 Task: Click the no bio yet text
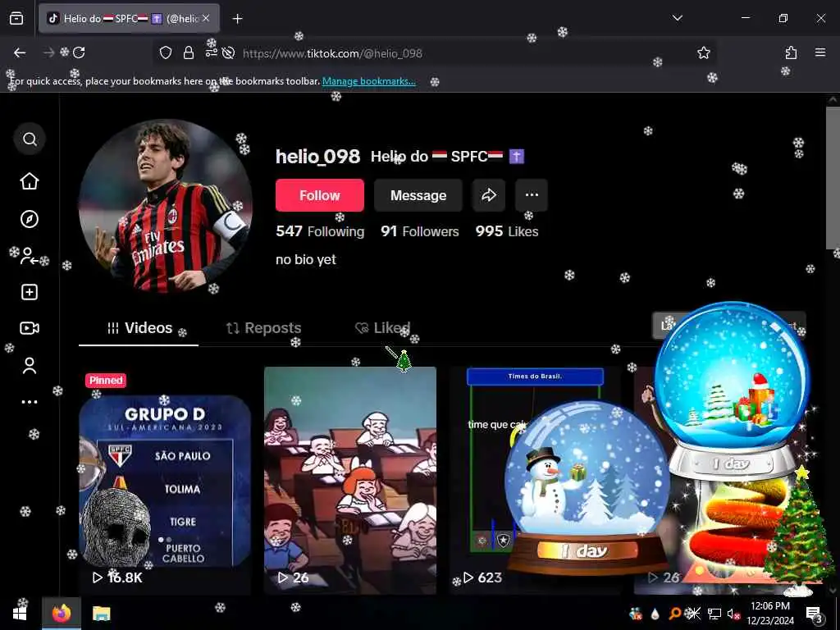point(306,260)
